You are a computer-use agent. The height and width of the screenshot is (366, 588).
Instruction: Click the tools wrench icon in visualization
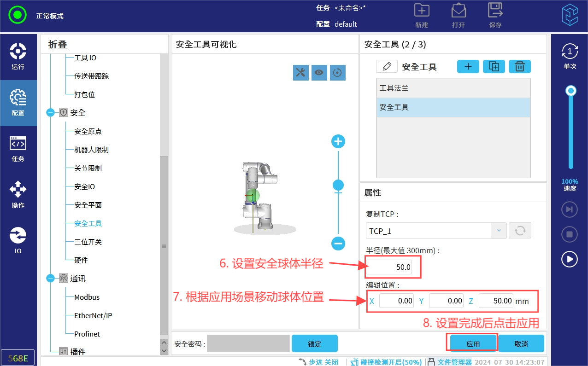[x=300, y=72]
